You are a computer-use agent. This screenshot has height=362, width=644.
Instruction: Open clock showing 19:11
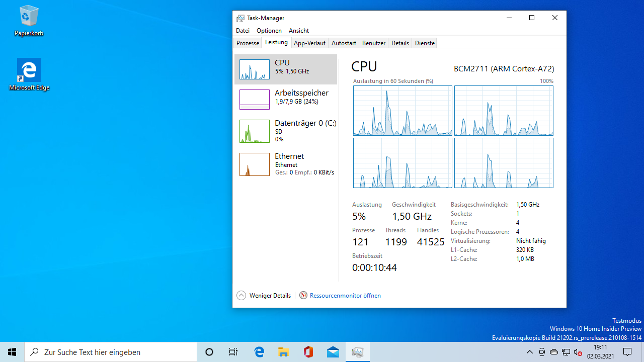coord(600,352)
